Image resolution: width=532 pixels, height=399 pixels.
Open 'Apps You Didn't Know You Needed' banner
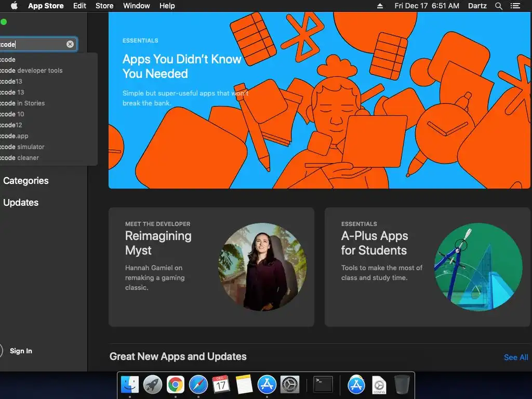pos(320,100)
